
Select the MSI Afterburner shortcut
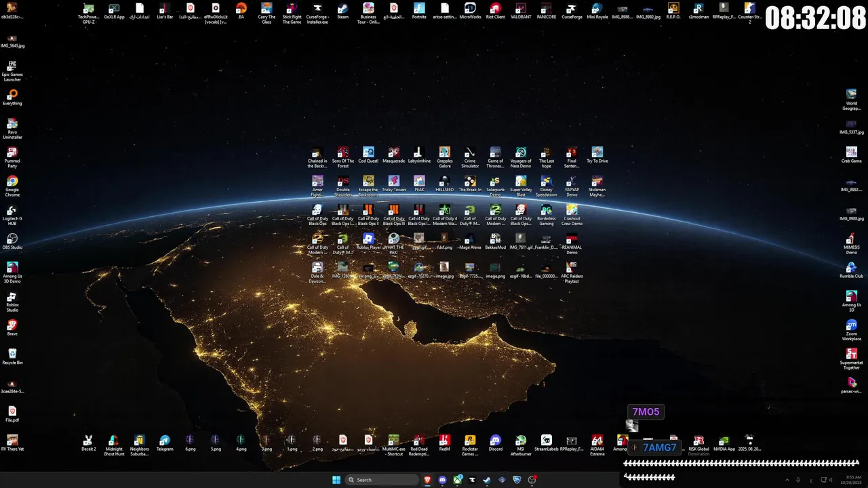521,445
